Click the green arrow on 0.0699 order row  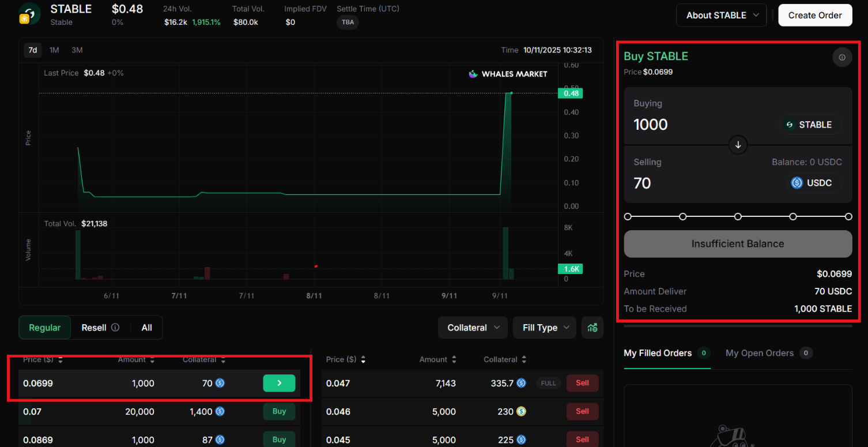279,383
